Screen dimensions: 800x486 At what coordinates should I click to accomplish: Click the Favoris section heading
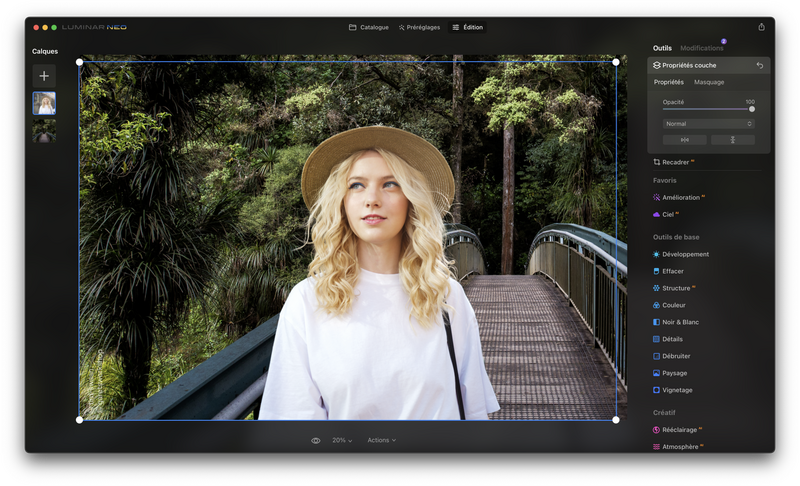pos(664,181)
